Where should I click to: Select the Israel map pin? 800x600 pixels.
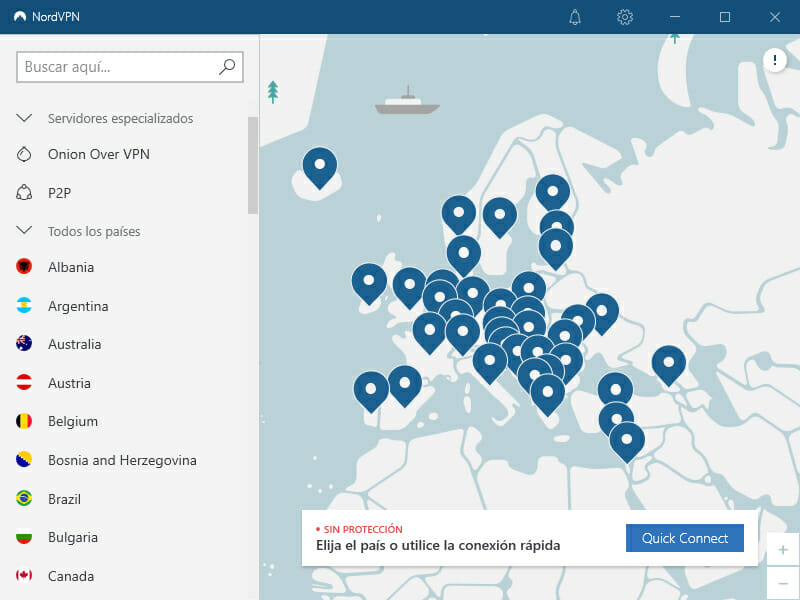click(627, 442)
